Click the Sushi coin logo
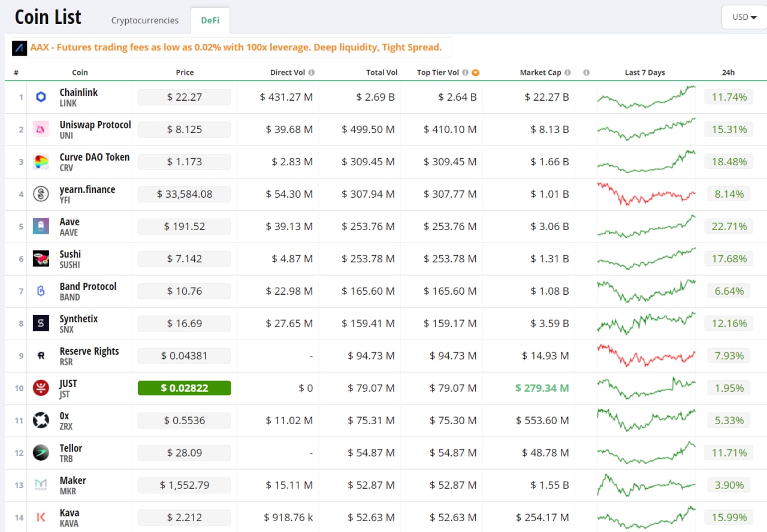 pyautogui.click(x=41, y=259)
